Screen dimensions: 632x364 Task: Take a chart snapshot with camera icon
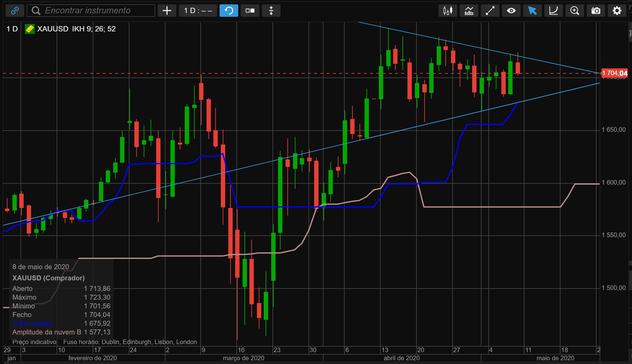(x=596, y=11)
